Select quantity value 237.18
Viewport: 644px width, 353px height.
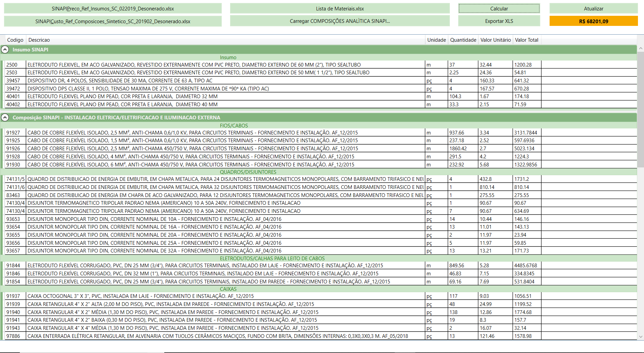click(x=463, y=141)
